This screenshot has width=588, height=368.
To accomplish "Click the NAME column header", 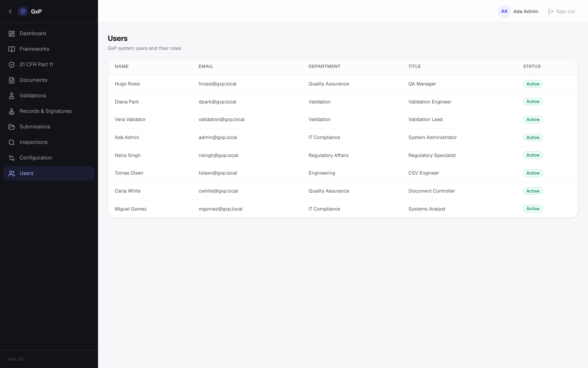I will click(x=122, y=66).
